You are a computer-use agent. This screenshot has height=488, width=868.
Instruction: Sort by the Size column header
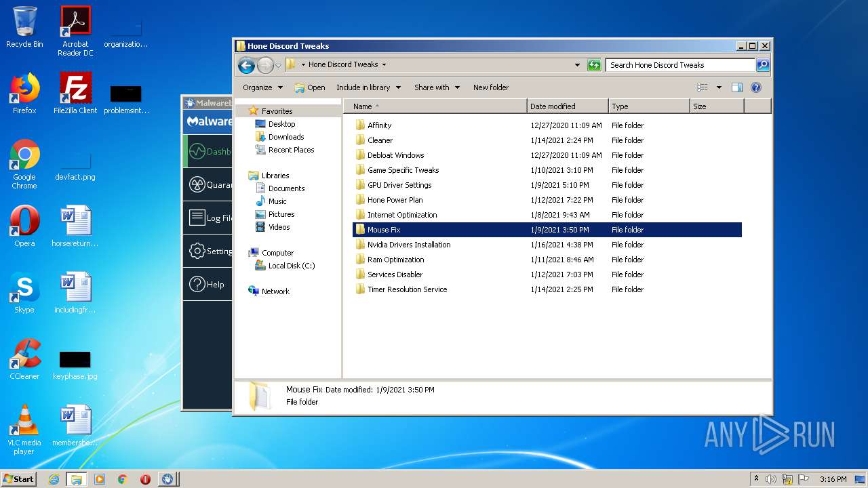(x=717, y=106)
